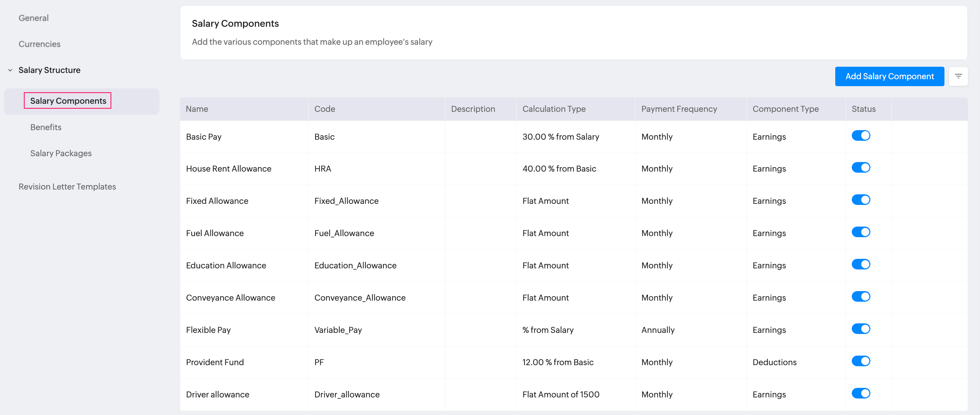Open Benefits under Salary Structure

point(46,128)
